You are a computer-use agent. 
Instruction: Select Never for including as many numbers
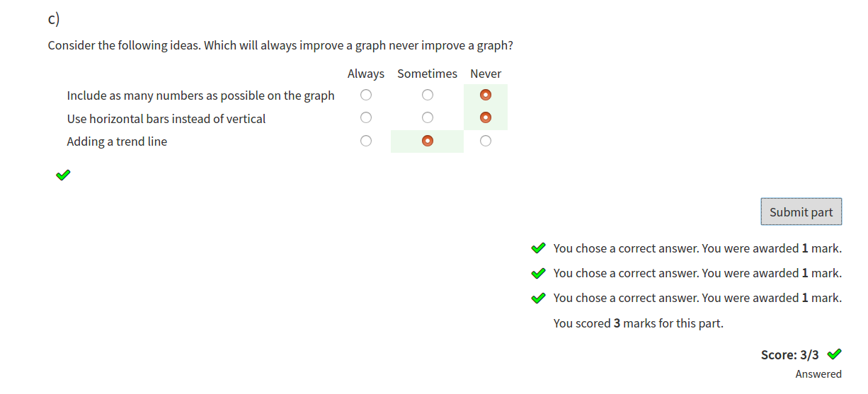tap(486, 95)
